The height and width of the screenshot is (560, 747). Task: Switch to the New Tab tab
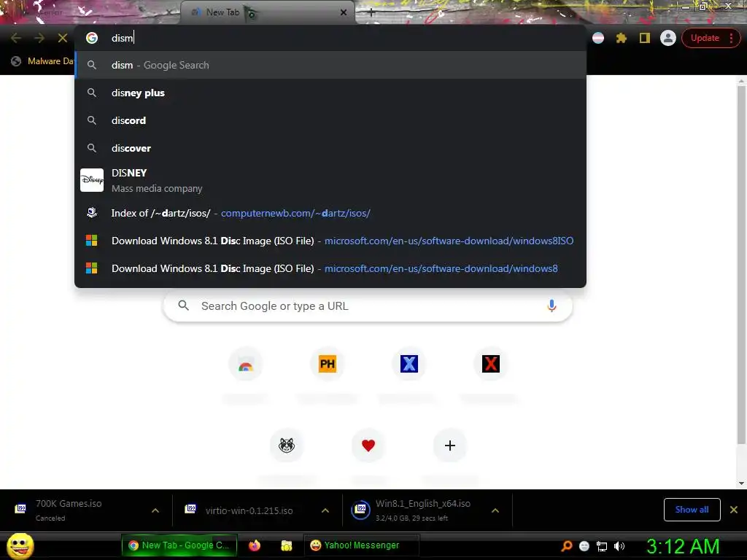[267, 12]
